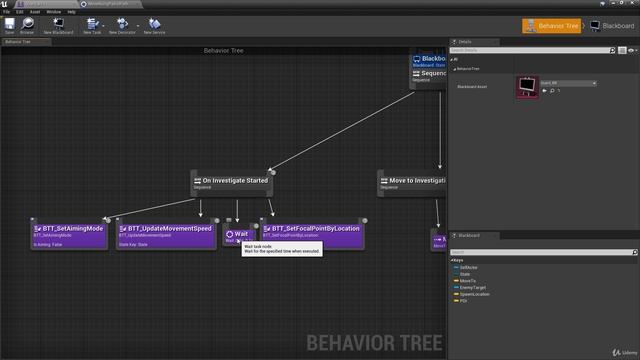This screenshot has height=360, width=640.
Task: Click the Details search magnifier icon
Action: pos(612,50)
